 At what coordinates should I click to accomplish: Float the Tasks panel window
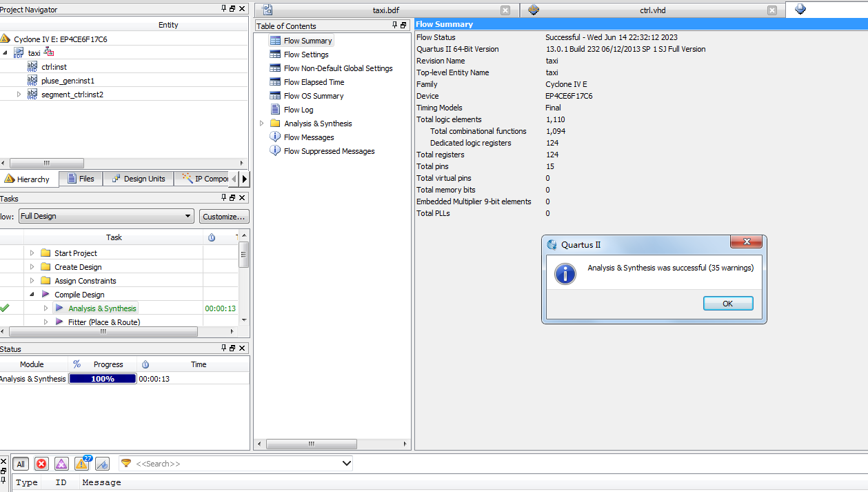(x=232, y=199)
